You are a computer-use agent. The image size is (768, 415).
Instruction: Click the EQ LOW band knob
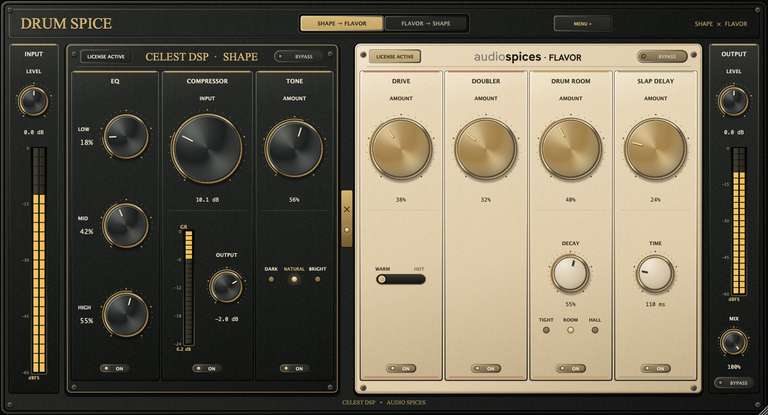coord(126,136)
